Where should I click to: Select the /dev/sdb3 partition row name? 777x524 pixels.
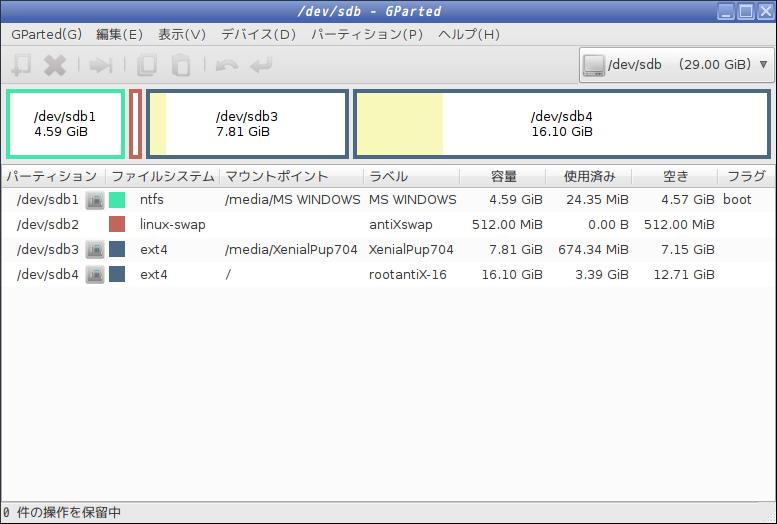click(48, 249)
